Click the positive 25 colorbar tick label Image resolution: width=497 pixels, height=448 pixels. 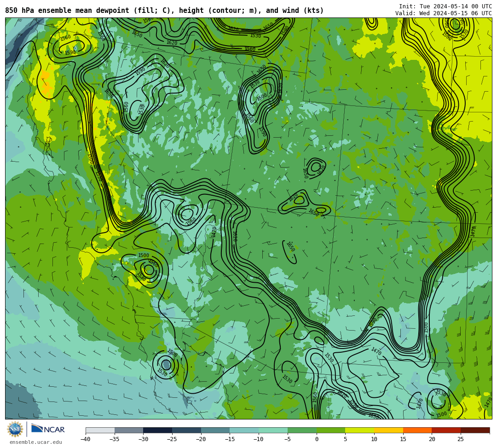[461, 439]
